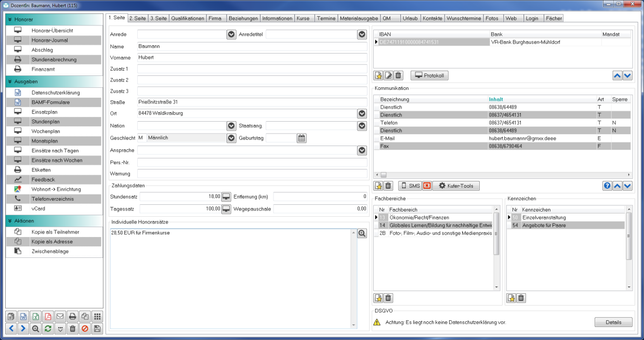Click into the Vorname field

(x=252, y=57)
